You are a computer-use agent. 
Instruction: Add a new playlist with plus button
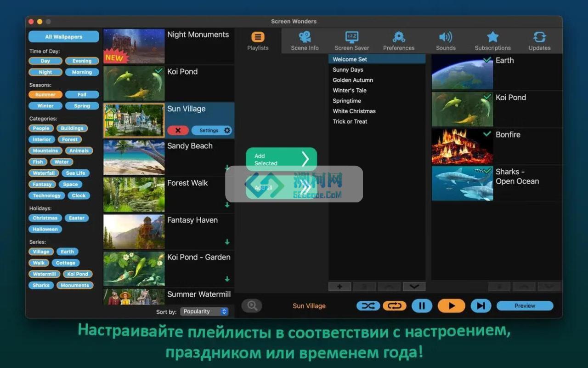(x=339, y=286)
